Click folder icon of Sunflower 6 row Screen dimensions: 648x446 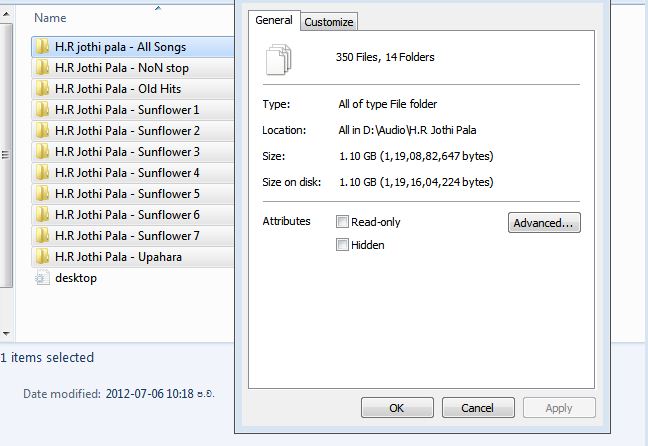42,215
